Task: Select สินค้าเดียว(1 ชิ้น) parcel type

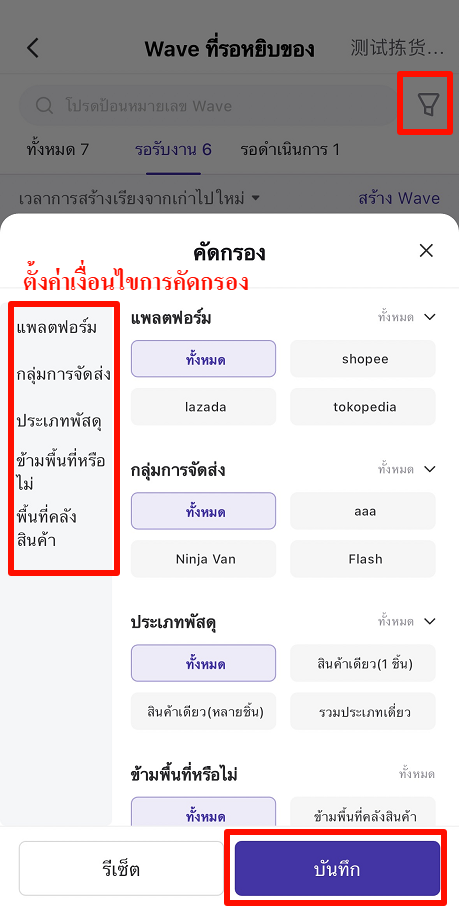Action: pos(363,663)
